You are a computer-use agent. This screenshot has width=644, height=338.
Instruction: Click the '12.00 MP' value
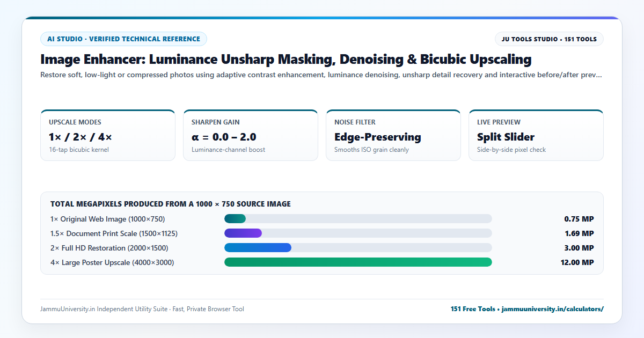point(577,262)
